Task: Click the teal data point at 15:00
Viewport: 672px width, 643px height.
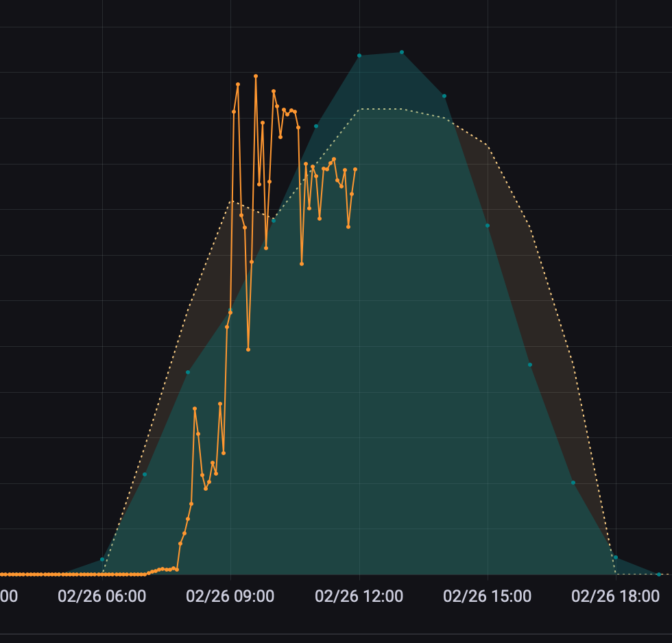Action: pyautogui.click(x=488, y=226)
